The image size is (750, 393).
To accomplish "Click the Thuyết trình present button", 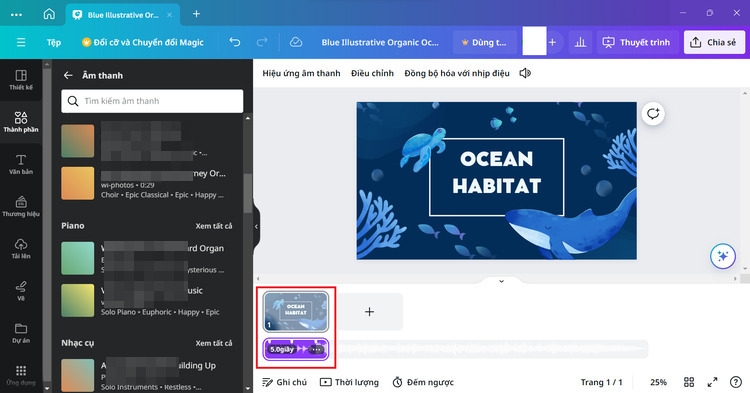I will (636, 42).
